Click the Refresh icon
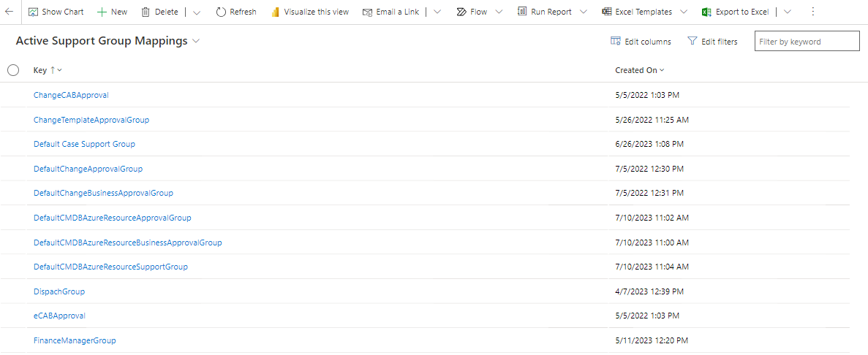Image resolution: width=868 pixels, height=355 pixels. (221, 12)
